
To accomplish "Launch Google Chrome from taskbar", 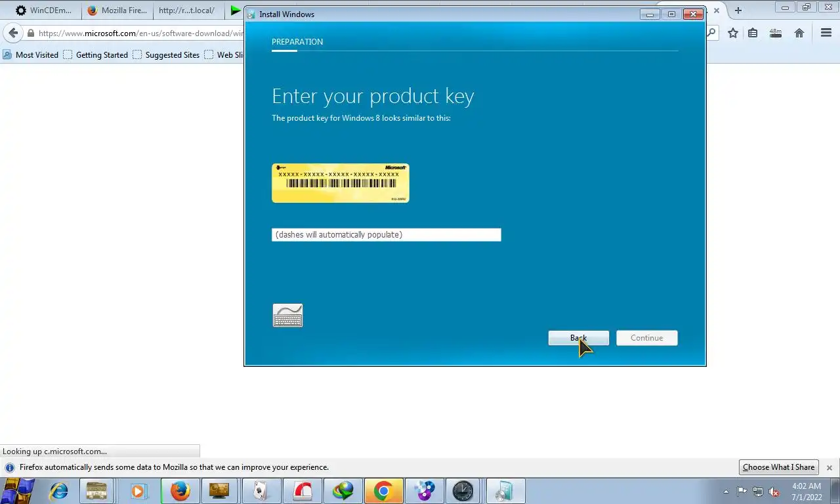I will (383, 491).
